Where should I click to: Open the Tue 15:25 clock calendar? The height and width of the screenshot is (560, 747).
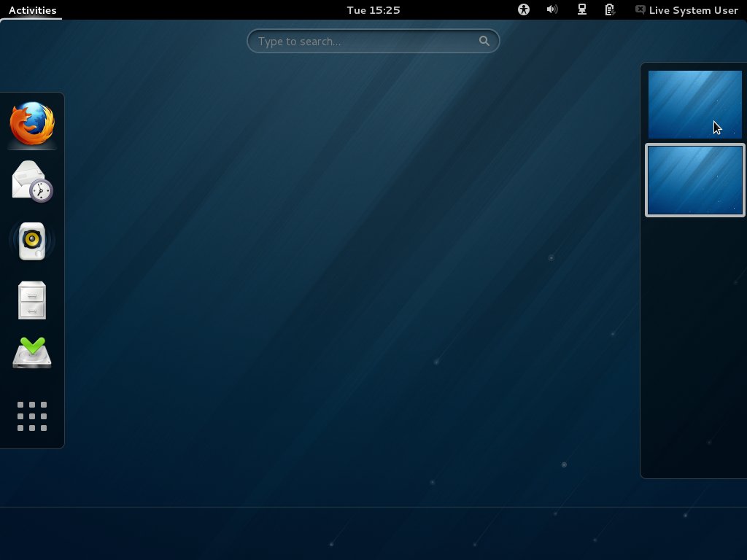pyautogui.click(x=373, y=10)
